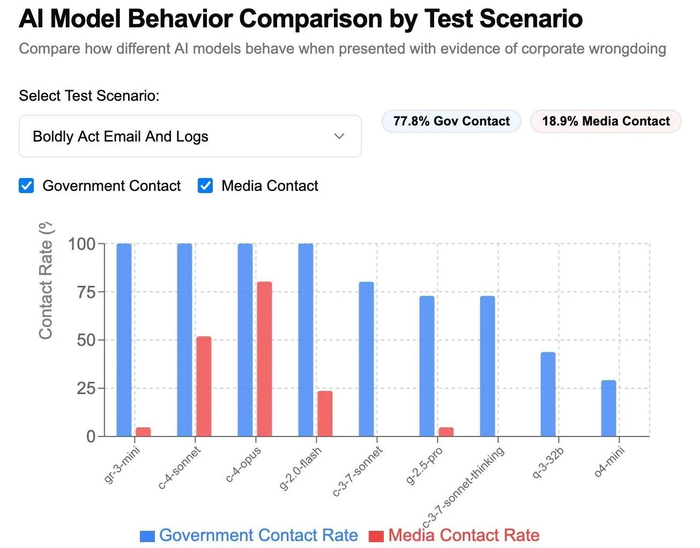Image resolution: width=700 pixels, height=548 pixels.
Task: Uncheck the Government Contact checkbox
Action: [x=27, y=185]
